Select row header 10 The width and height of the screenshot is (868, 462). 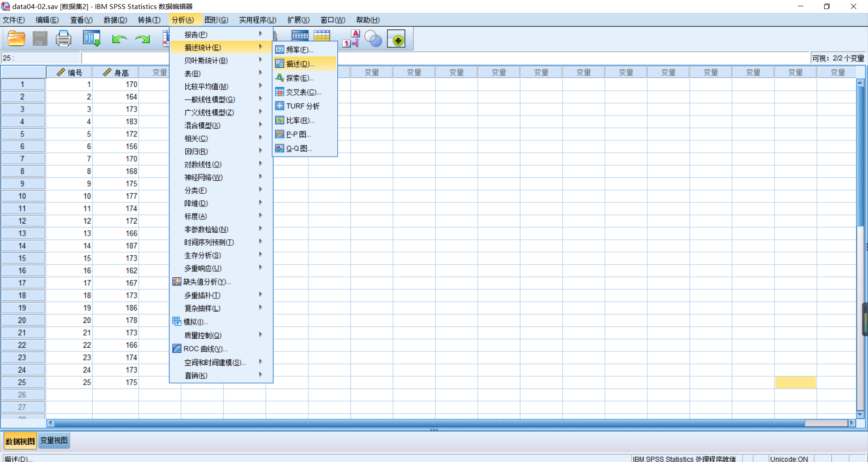pos(23,196)
